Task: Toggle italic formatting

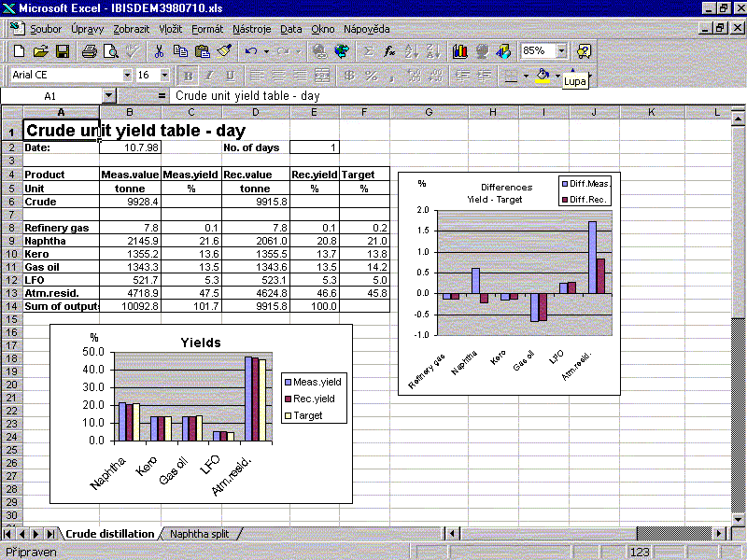Action: click(x=209, y=76)
